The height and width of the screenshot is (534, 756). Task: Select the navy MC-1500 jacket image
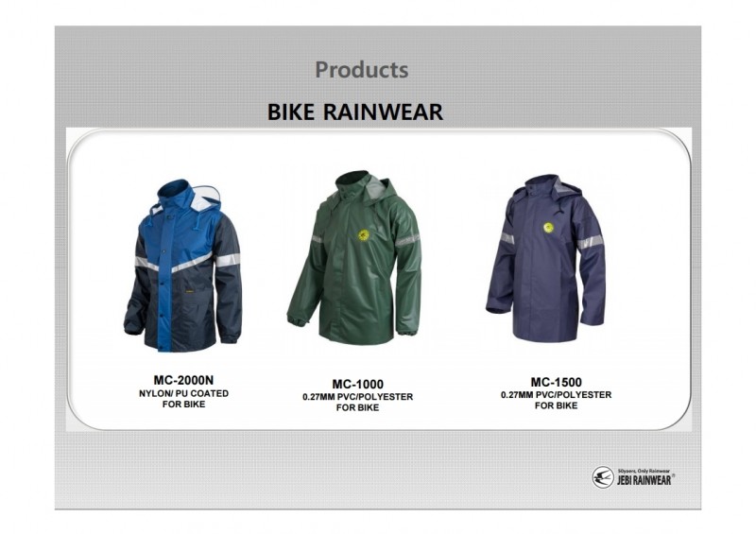point(545,258)
